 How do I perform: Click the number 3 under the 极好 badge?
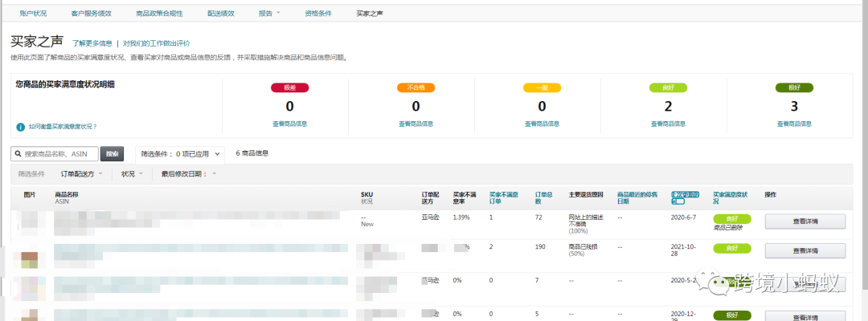pos(794,106)
